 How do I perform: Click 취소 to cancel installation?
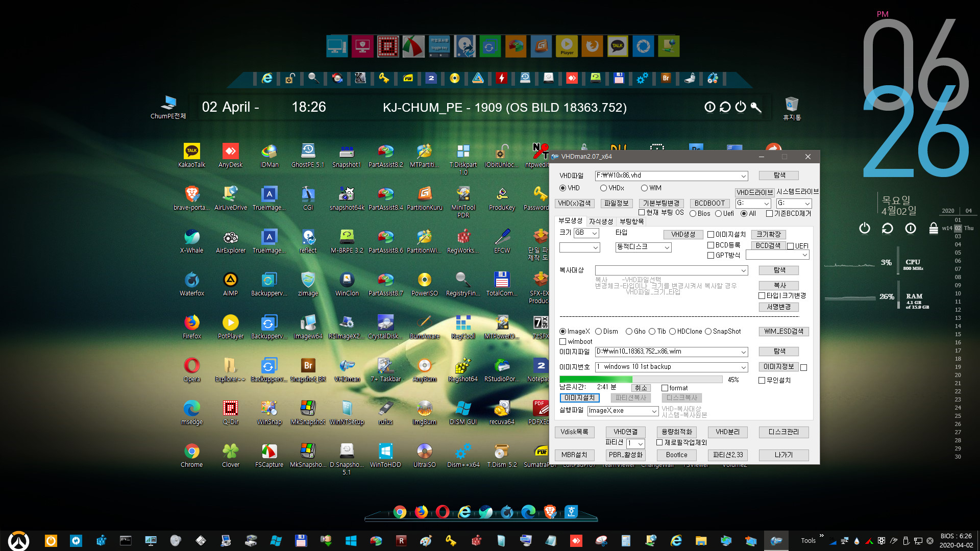click(641, 388)
